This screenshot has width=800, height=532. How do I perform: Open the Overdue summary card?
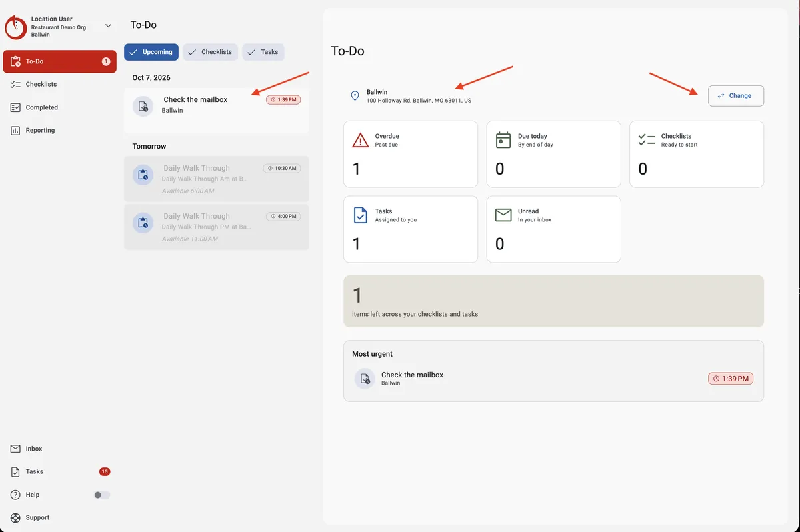[411, 154]
